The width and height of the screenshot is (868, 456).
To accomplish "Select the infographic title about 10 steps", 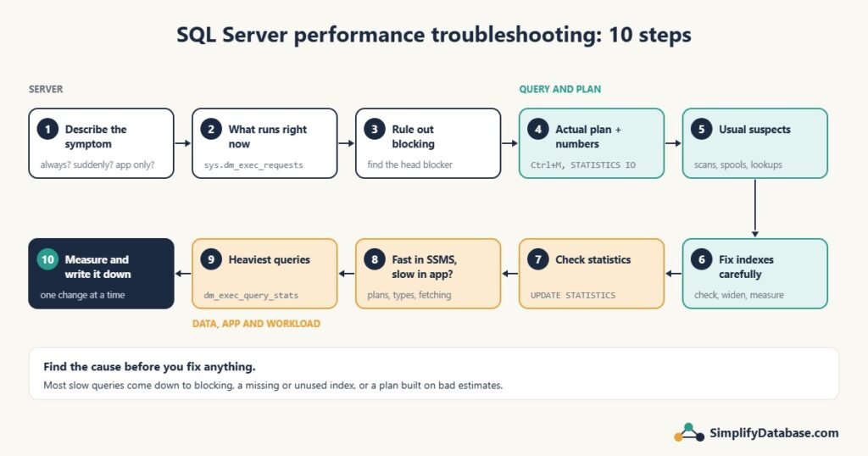I will (x=434, y=35).
